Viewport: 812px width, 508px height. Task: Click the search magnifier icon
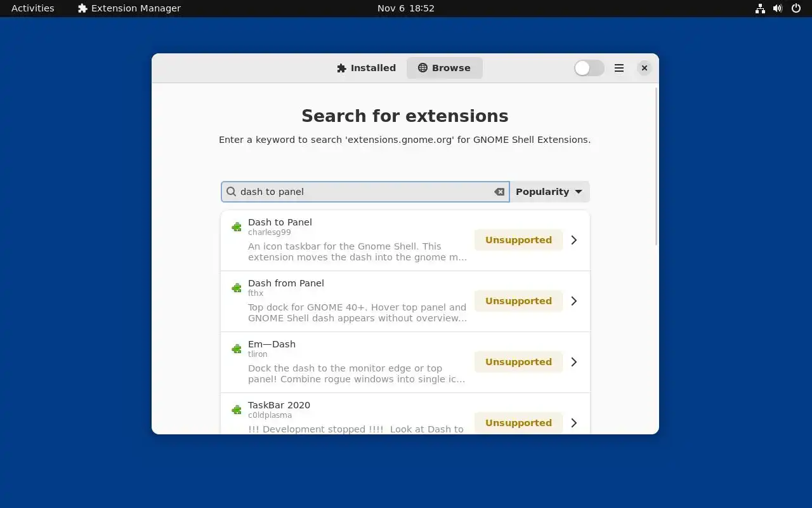[x=232, y=192]
